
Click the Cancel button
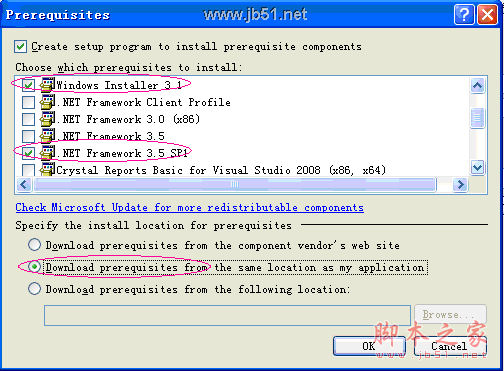[x=450, y=346]
